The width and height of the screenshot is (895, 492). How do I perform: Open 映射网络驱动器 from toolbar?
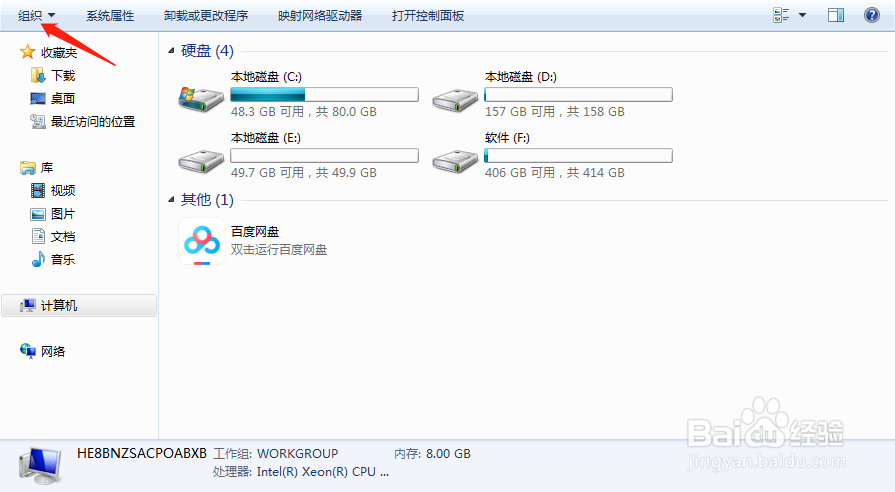pyautogui.click(x=320, y=15)
